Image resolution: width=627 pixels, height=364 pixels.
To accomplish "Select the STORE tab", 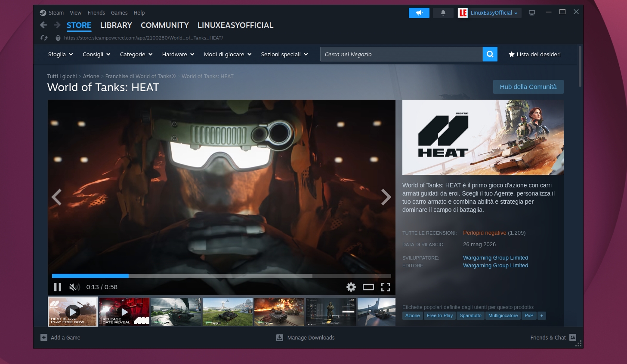I will [x=79, y=25].
